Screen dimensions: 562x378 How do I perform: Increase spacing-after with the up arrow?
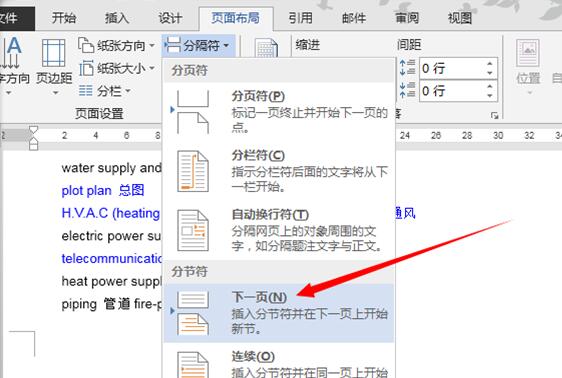[x=490, y=86]
